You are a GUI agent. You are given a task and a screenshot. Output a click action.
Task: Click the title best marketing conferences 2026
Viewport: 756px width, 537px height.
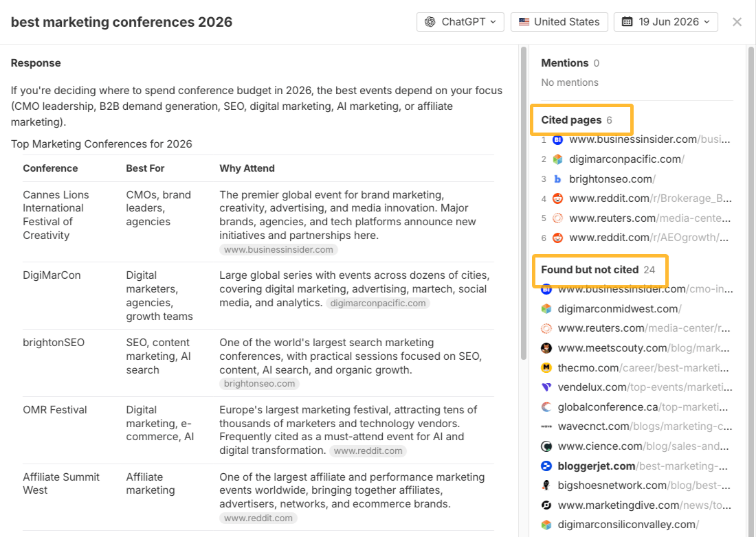(x=122, y=22)
